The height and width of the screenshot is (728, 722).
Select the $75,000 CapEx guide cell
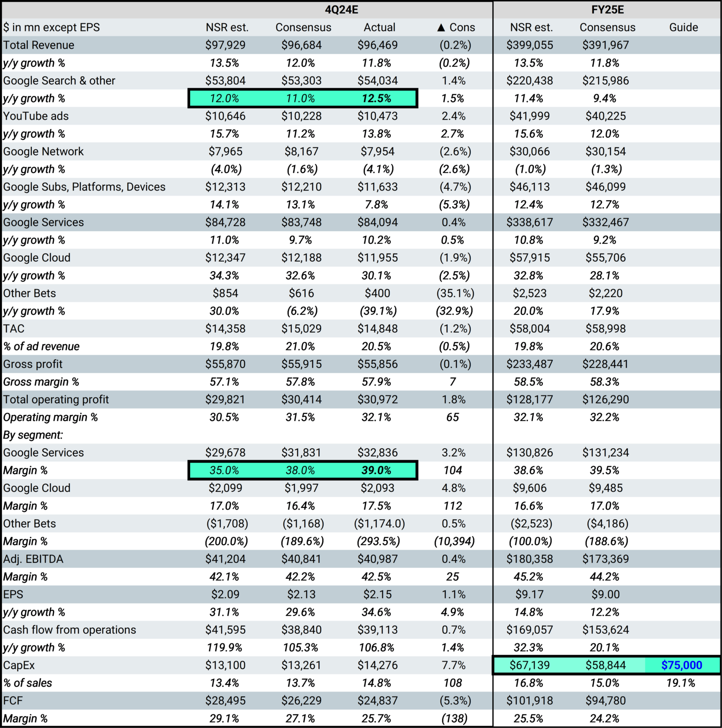[682, 666]
